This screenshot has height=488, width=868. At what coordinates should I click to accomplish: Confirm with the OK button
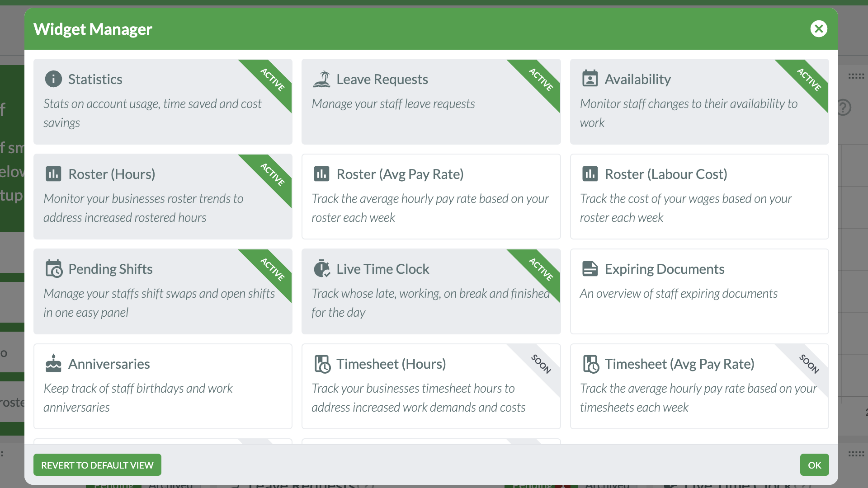814,465
